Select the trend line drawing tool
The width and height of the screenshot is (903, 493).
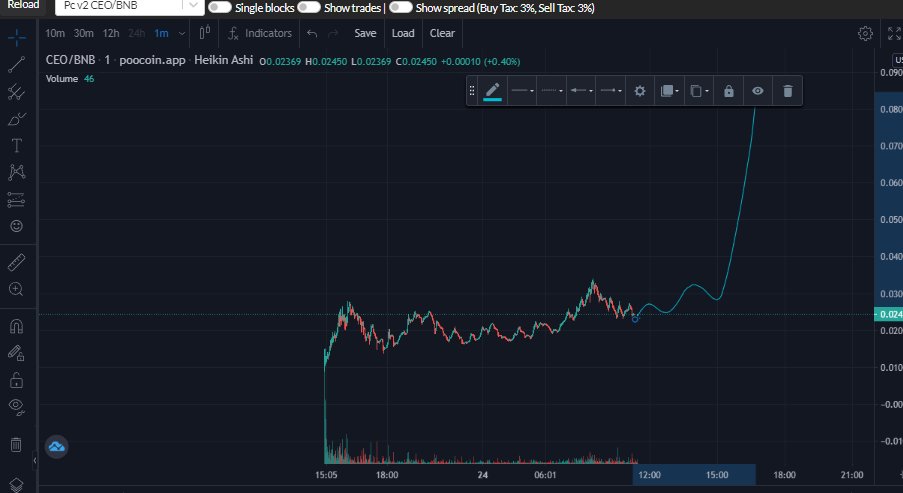[x=17, y=65]
